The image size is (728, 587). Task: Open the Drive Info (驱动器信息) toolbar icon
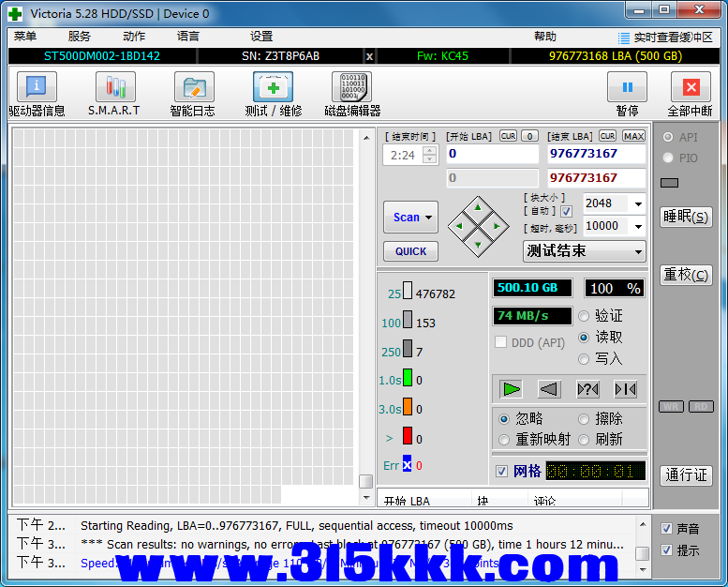(37, 87)
